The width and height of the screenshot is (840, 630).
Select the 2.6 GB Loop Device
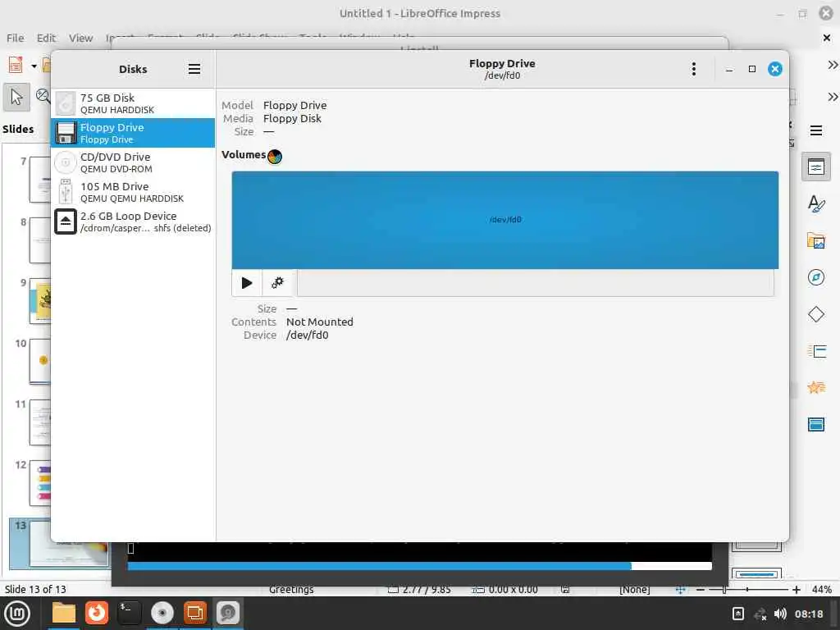[133, 221]
